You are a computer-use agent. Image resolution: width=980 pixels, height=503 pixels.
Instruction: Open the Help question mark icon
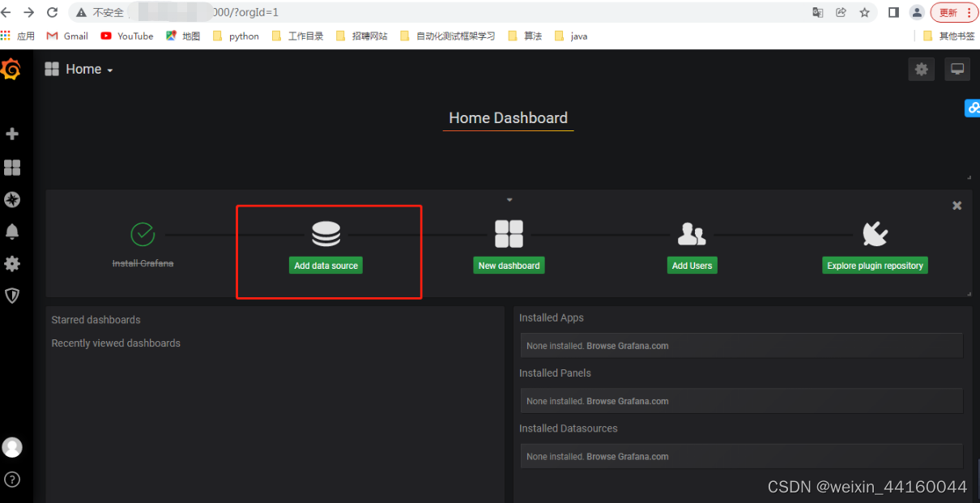point(12,480)
